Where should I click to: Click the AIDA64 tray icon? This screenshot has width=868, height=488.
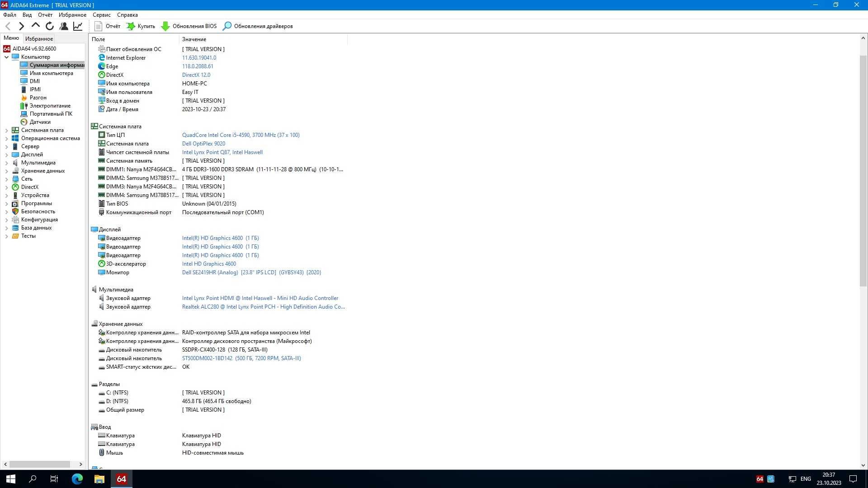pos(760,479)
